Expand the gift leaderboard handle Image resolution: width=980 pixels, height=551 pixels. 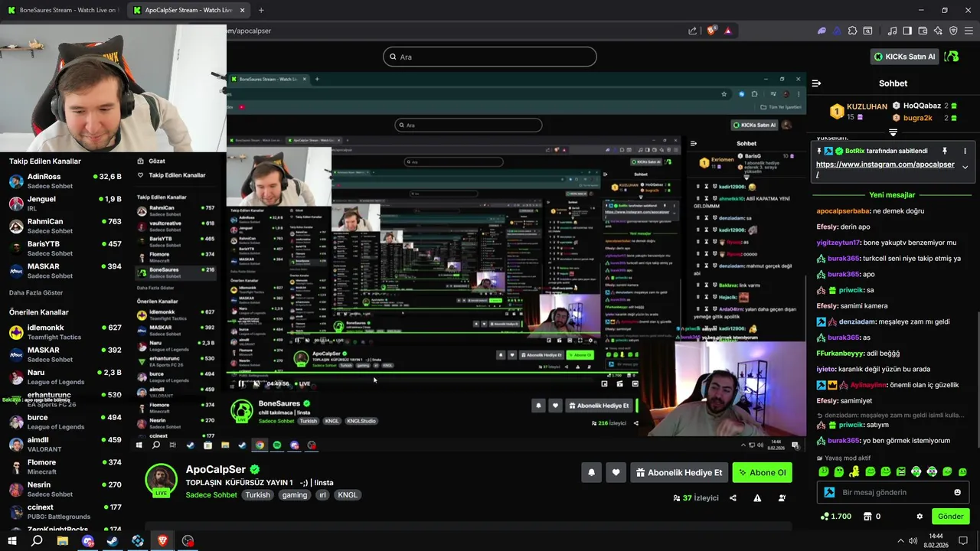pos(893,132)
